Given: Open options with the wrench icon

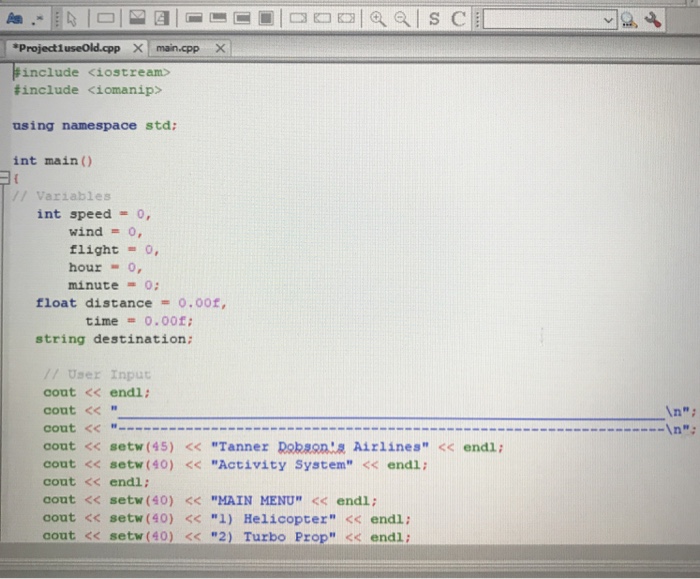Looking at the screenshot, I should click(653, 20).
